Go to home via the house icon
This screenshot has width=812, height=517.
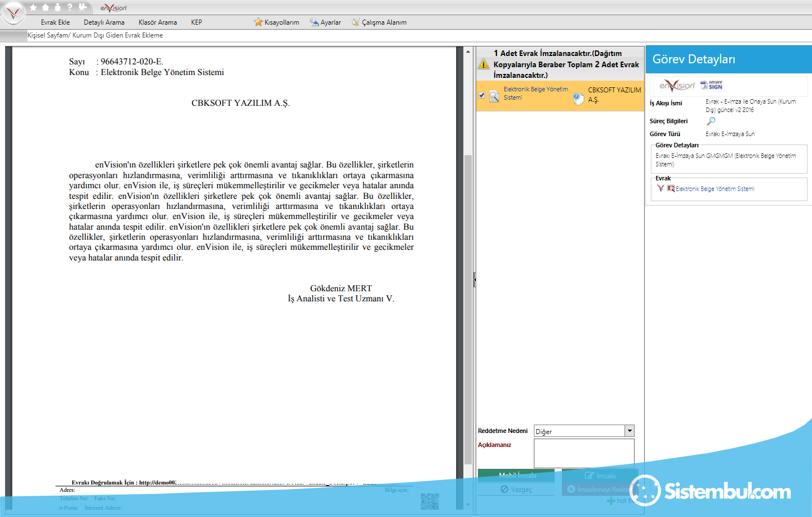(45, 7)
